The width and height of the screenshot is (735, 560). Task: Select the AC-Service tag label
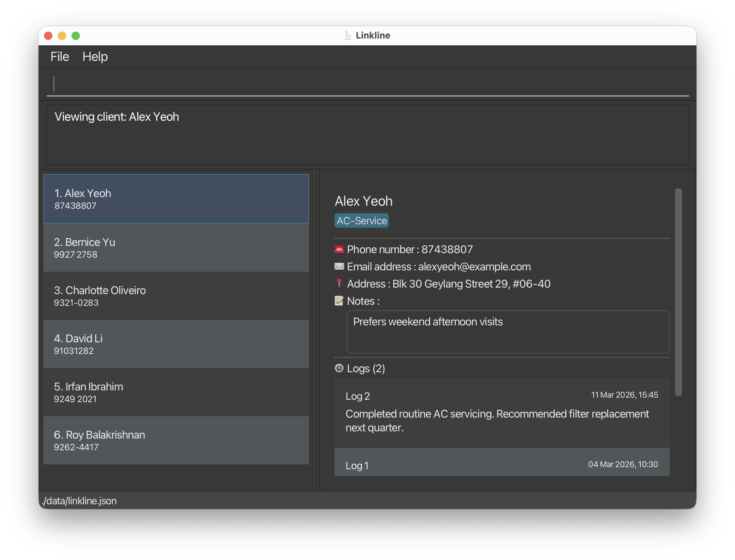(x=361, y=221)
